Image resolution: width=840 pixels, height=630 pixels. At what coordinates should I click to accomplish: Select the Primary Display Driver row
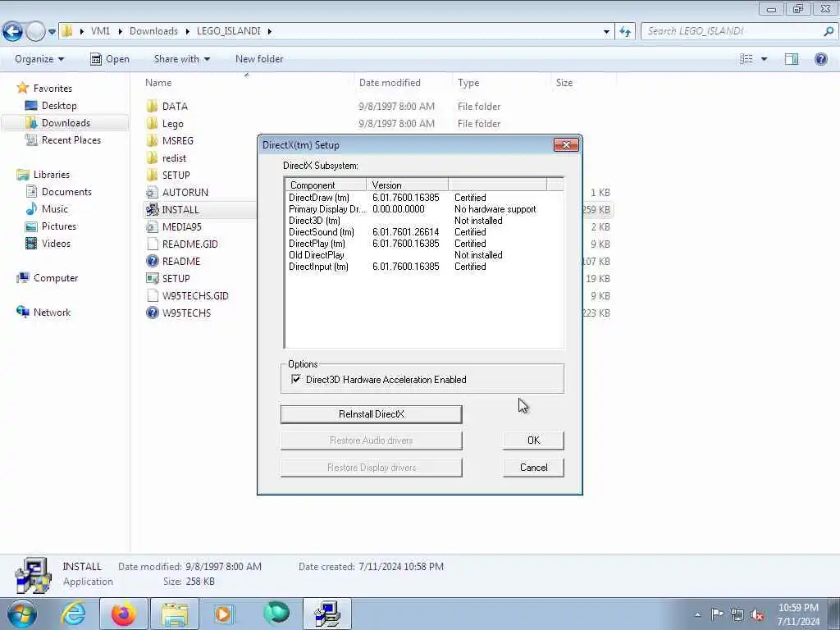423,209
